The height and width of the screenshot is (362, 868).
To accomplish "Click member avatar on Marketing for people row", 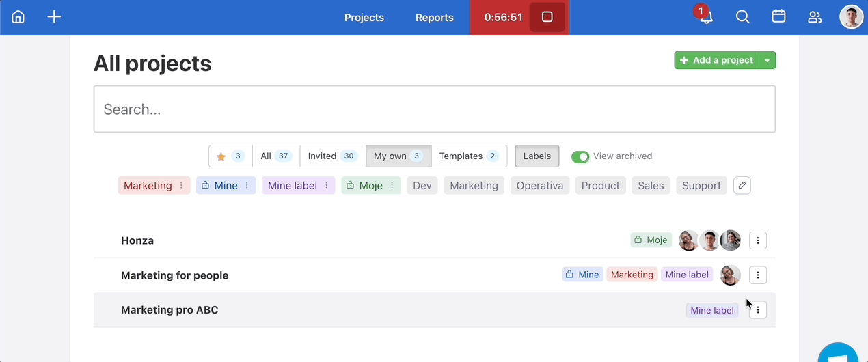I will click(x=731, y=275).
